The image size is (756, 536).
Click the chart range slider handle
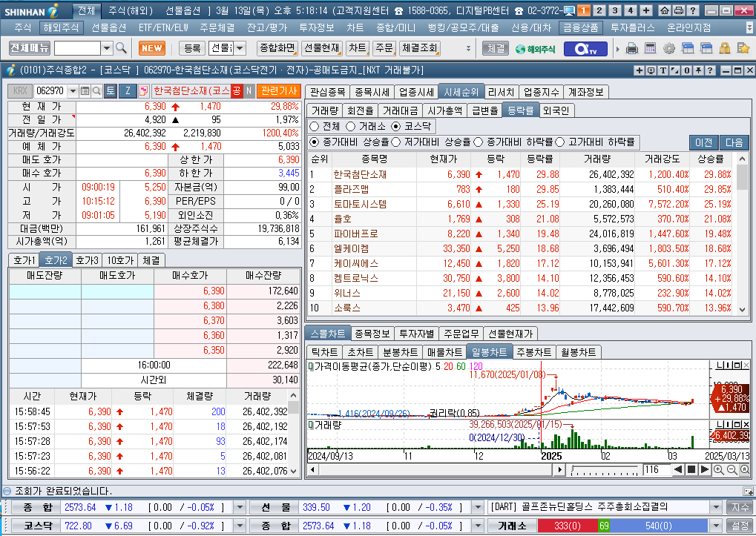click(x=572, y=468)
